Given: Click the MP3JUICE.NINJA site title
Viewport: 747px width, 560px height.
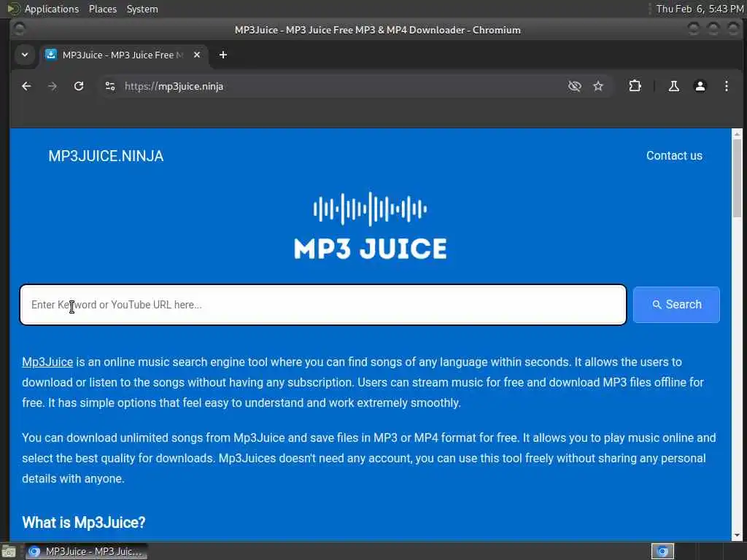Looking at the screenshot, I should [106, 156].
